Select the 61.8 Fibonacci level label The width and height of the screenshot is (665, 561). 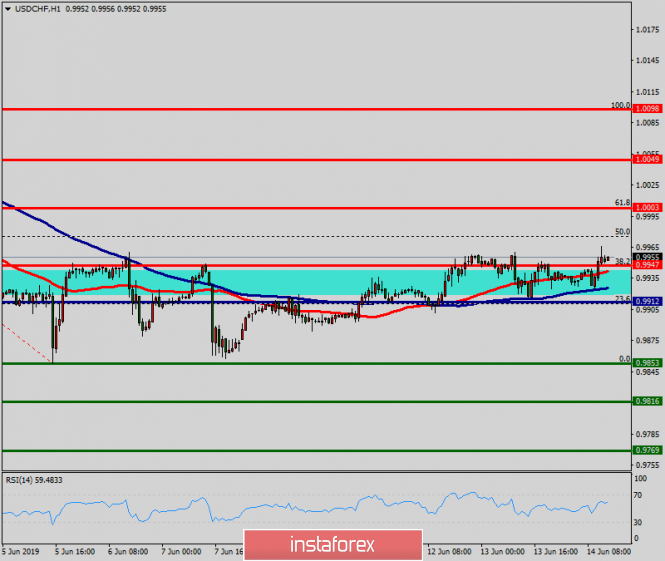point(622,203)
